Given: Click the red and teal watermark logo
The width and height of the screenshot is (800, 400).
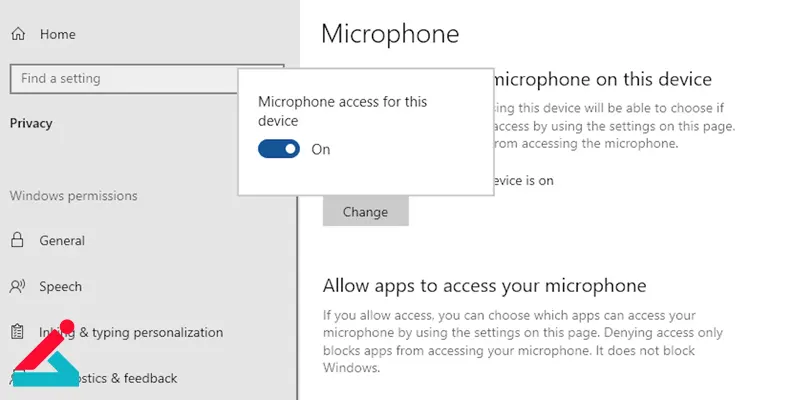Looking at the screenshot, I should coord(45,354).
